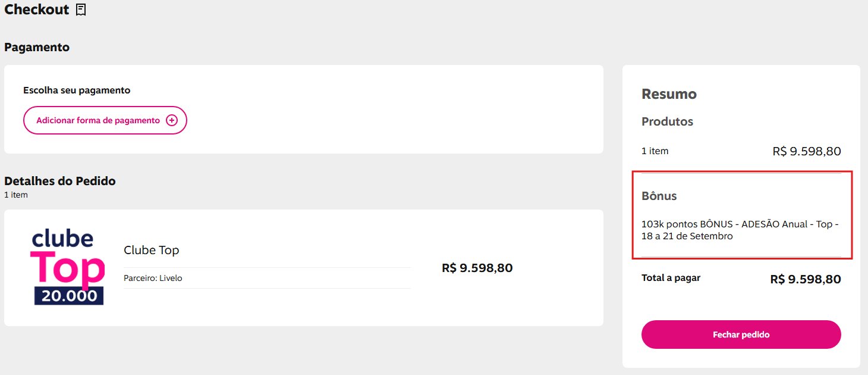Click the plus circle icon in payment button
The height and width of the screenshot is (375, 868).
point(171,120)
